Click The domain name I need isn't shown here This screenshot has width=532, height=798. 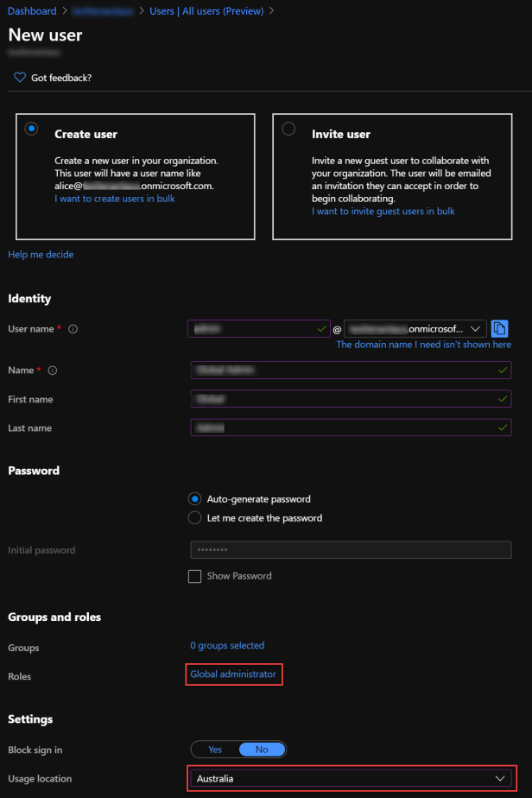click(x=423, y=345)
